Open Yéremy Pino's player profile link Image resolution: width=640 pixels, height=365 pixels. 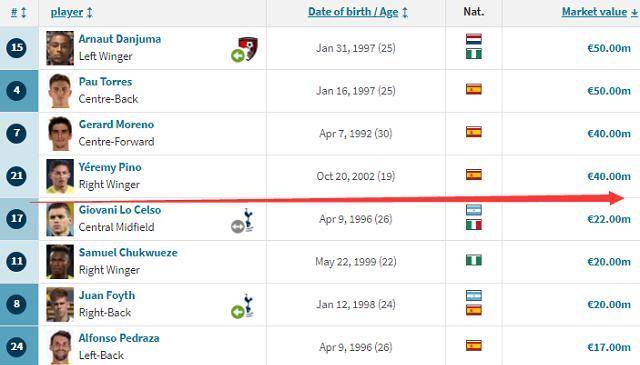[x=110, y=167]
